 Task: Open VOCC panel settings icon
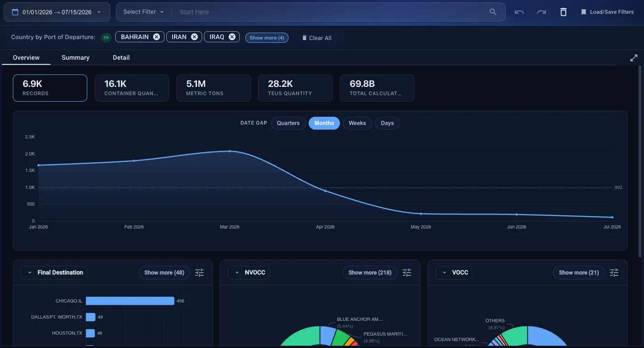point(614,273)
